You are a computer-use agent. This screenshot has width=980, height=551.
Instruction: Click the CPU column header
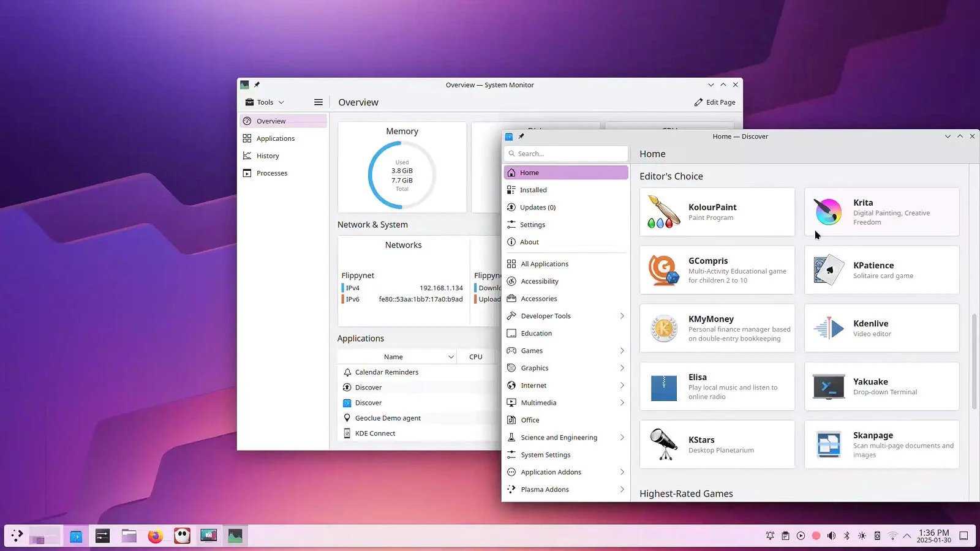[476, 357]
